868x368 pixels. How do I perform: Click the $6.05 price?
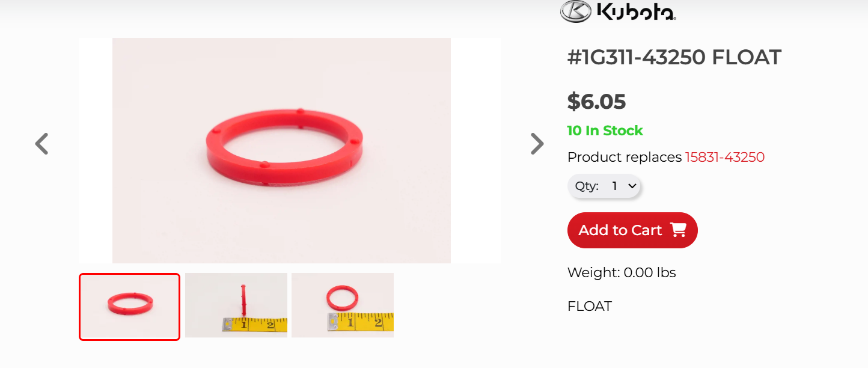click(596, 102)
